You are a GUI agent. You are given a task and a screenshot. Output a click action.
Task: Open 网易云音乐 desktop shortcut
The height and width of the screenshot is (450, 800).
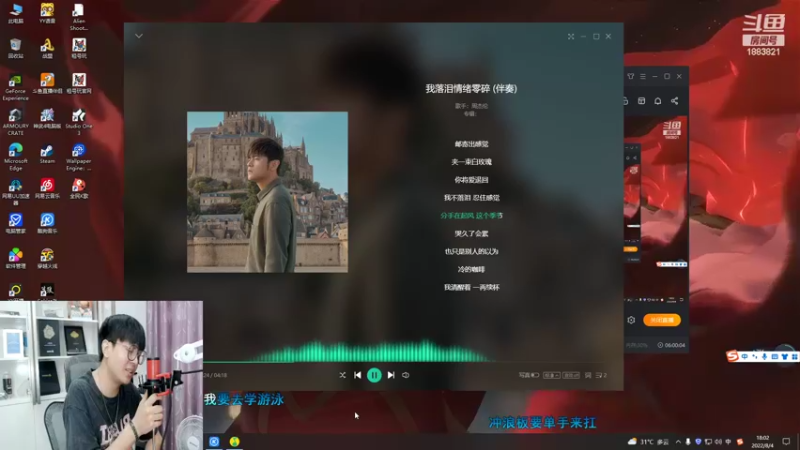coord(47,189)
